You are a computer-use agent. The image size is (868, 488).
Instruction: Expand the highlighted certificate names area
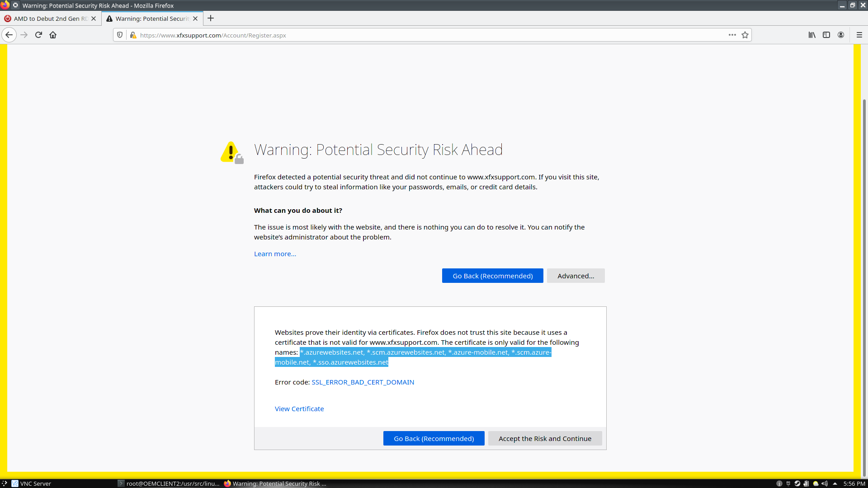pos(413,357)
